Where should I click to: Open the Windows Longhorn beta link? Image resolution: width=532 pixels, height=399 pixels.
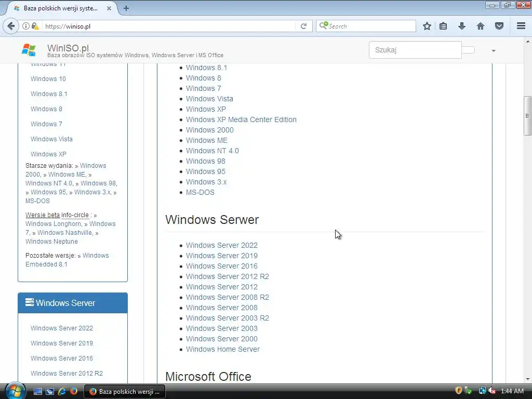pyautogui.click(x=54, y=224)
